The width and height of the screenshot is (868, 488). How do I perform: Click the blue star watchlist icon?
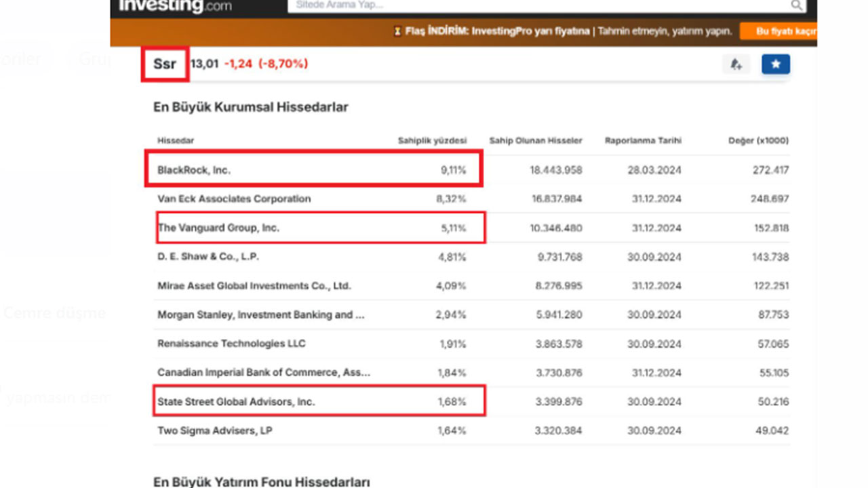tap(775, 64)
